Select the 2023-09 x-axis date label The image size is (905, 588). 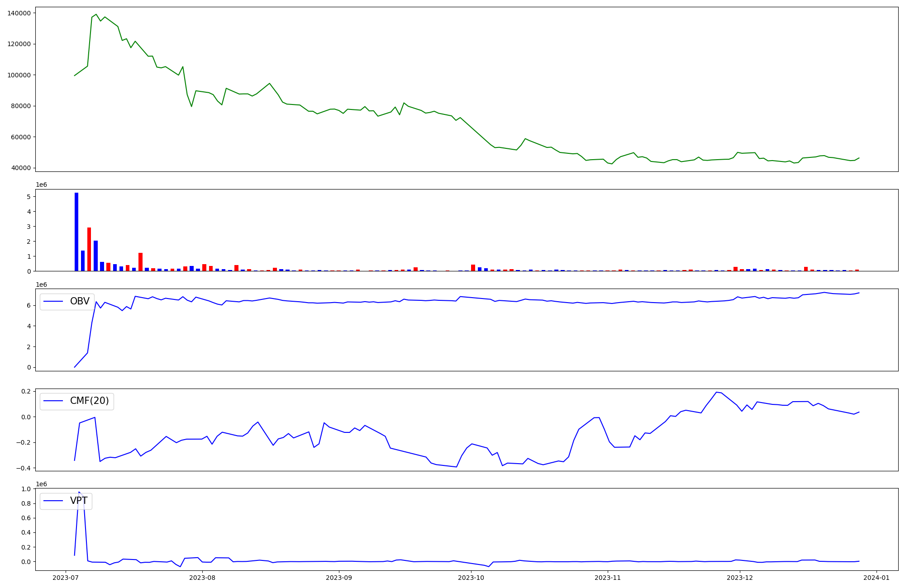tap(339, 578)
